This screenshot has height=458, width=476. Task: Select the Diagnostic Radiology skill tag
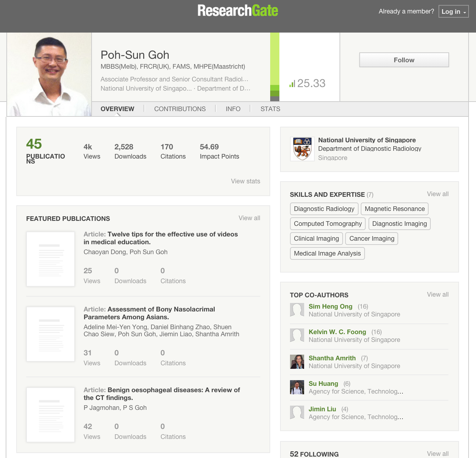tap(324, 209)
